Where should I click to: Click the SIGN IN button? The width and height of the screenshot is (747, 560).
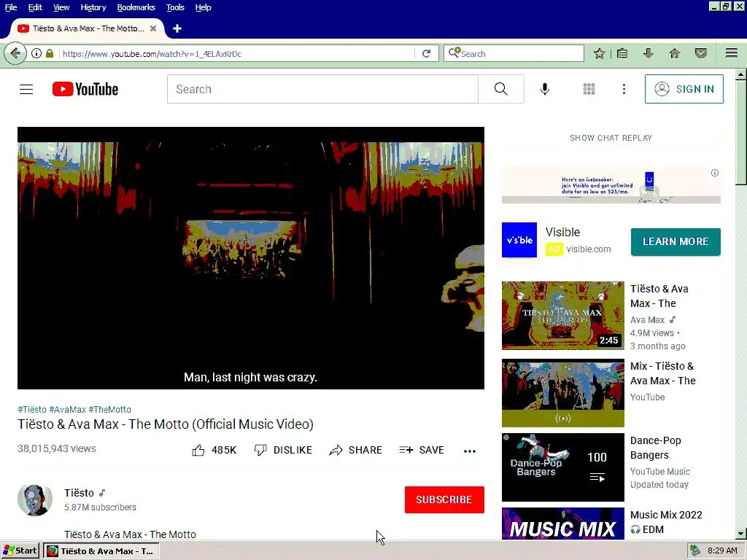tap(684, 89)
